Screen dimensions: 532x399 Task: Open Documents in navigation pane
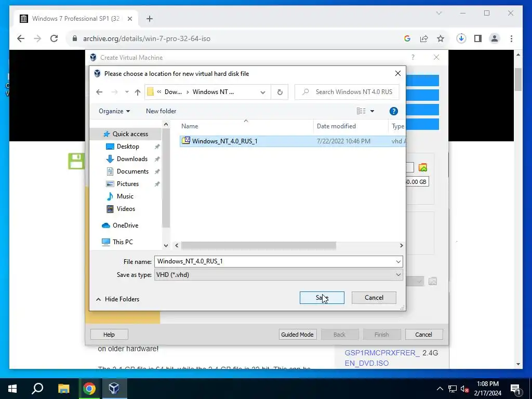pos(132,171)
